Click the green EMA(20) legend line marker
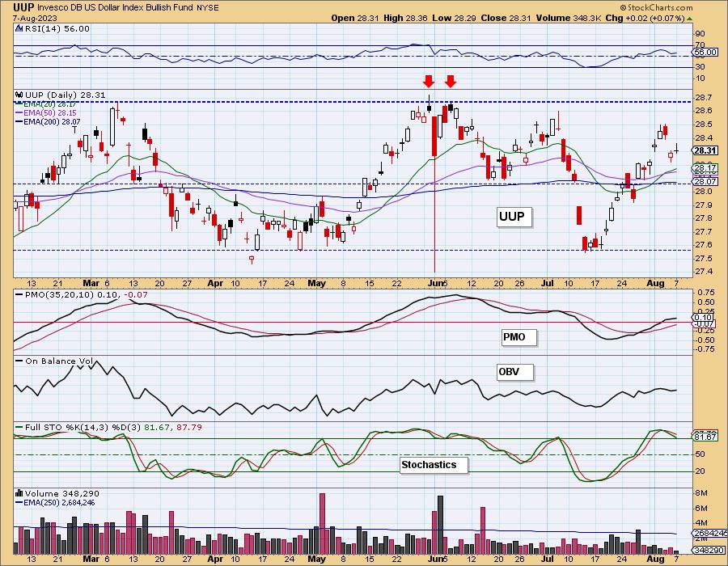 coord(19,104)
